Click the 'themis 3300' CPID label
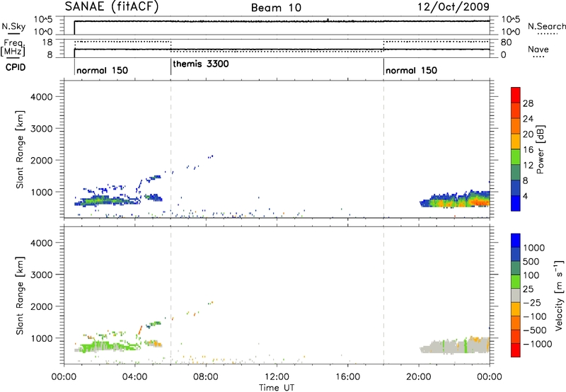The height and width of the screenshot is (392, 566). pos(201,64)
